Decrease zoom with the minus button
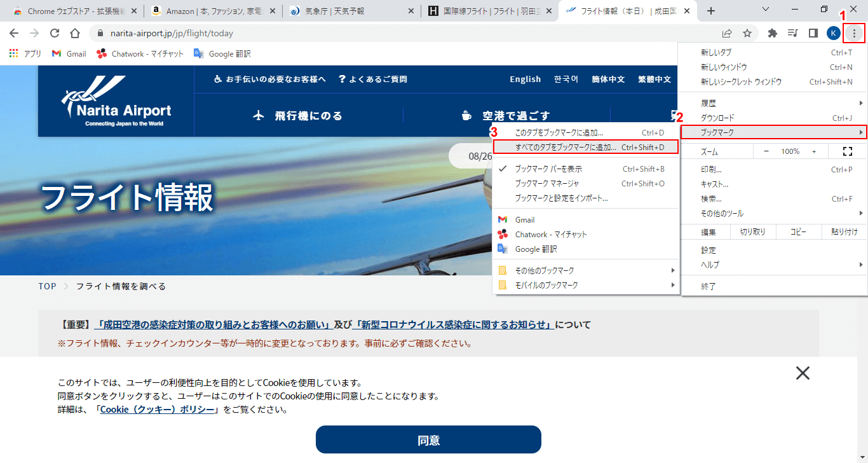Screen dimensions: 868x463 766,151
